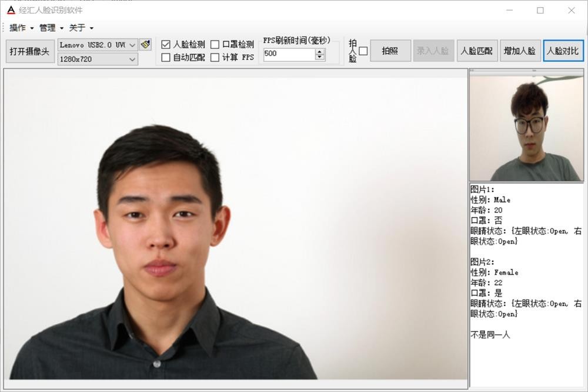Viewport: 588px width, 392px height.
Task: Tick the 拍人脸 capture face checkbox
Action: coord(363,51)
